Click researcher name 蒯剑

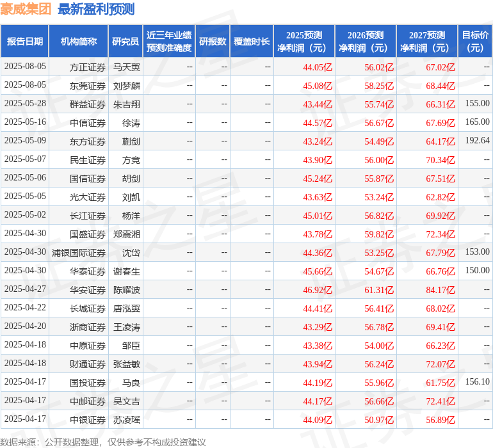(131, 141)
